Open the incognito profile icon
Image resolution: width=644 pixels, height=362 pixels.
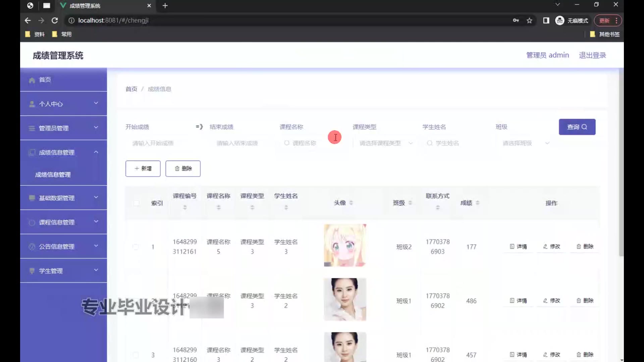559,20
